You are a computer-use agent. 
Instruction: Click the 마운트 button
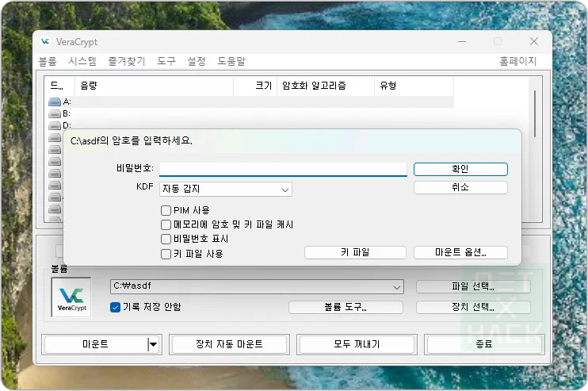[96, 344]
